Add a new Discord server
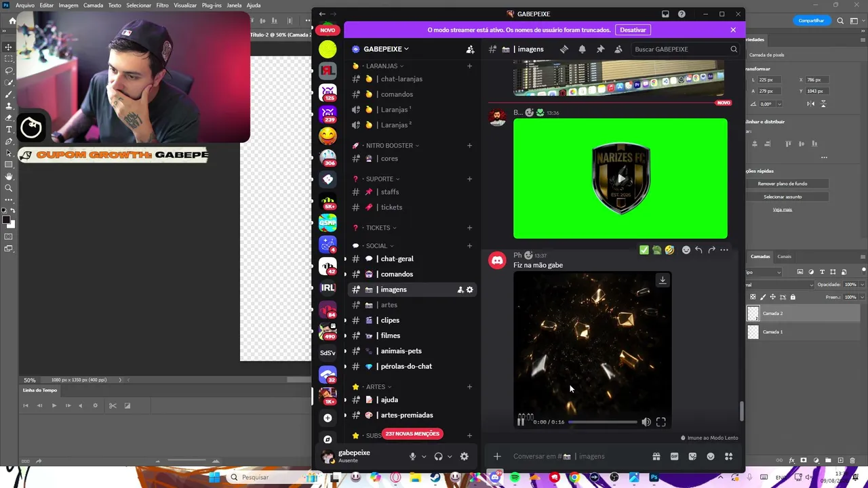The height and width of the screenshot is (488, 868). coord(328,418)
